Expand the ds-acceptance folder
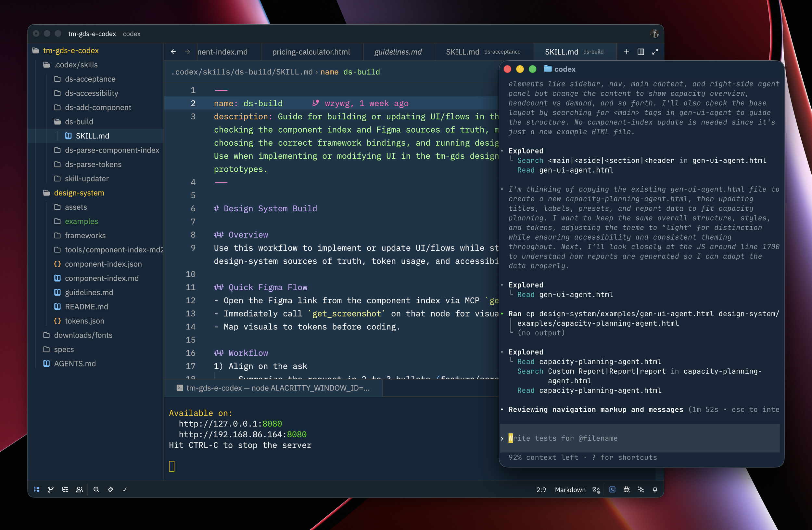 tap(90, 79)
